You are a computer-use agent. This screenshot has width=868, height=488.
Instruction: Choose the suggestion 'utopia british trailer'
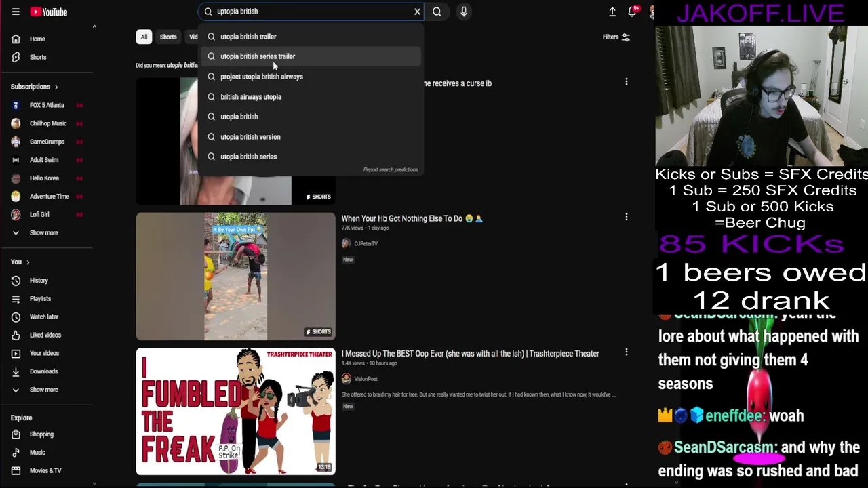(311, 37)
